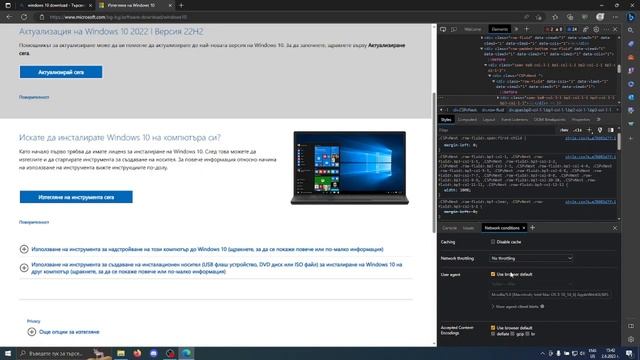Viewport: 640px width, 360px height.
Task: Open the Network throttling dropdown
Action: (x=531, y=258)
